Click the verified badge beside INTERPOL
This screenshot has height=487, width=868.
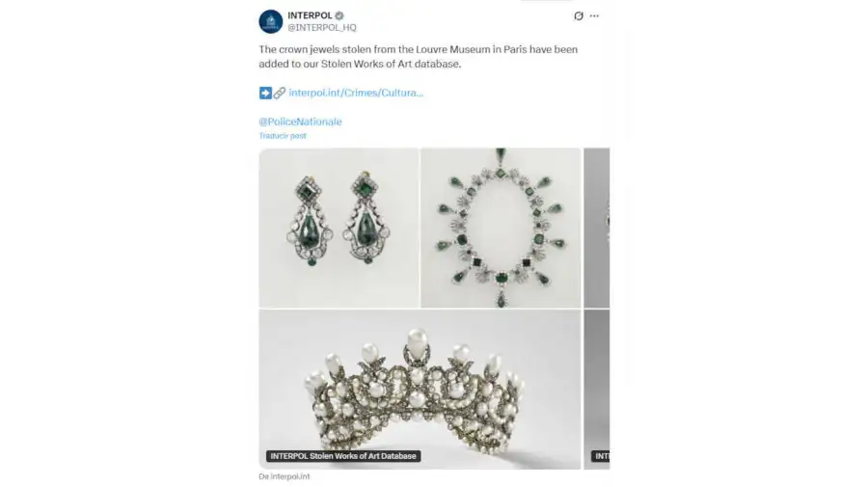(339, 15)
